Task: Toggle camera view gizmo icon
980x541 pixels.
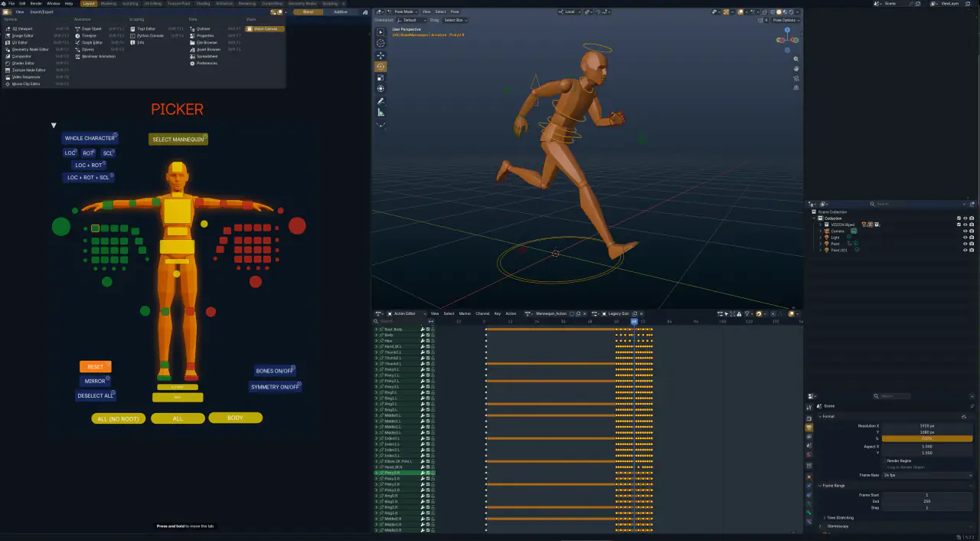Action: coord(796,78)
